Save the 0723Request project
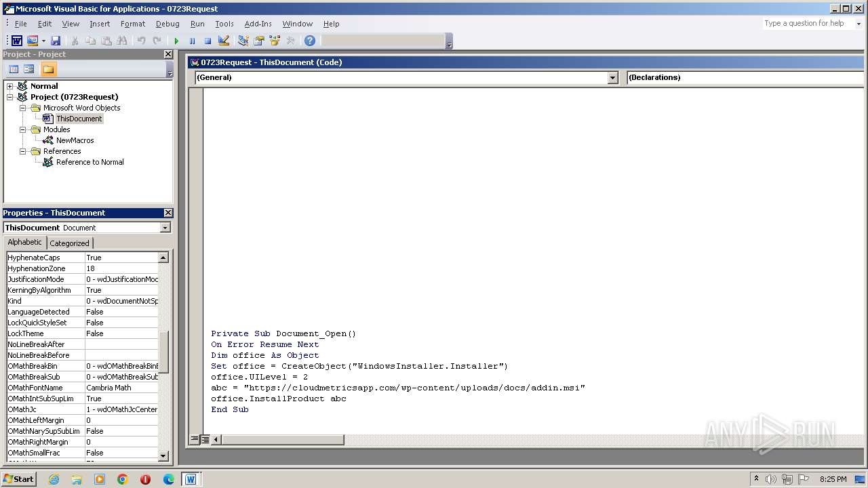The height and width of the screenshot is (488, 868). point(56,41)
